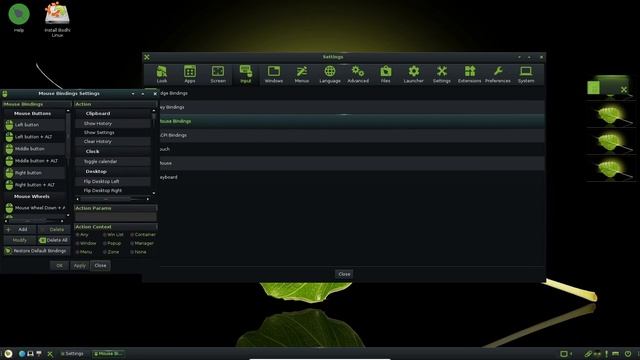The height and width of the screenshot is (360, 640).
Task: Click the Action list vertical scrollbar
Action: (x=154, y=151)
